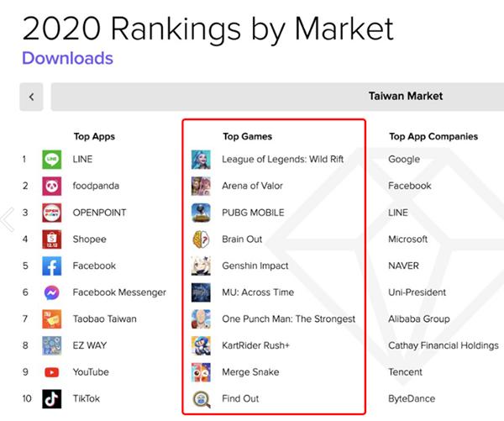Select the PUBG MOBILE game icon
The width and height of the screenshot is (504, 421).
tap(201, 213)
